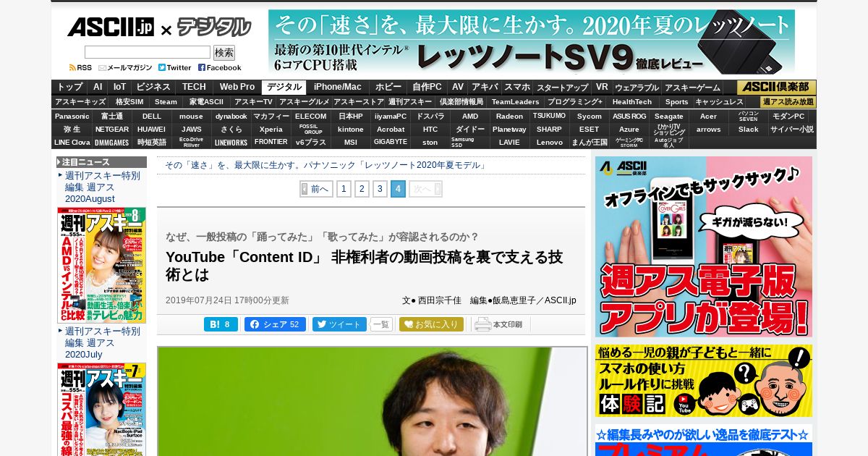868x456 pixels.
Task: Open the iPhone/Mac nav tab
Action: tap(337, 87)
